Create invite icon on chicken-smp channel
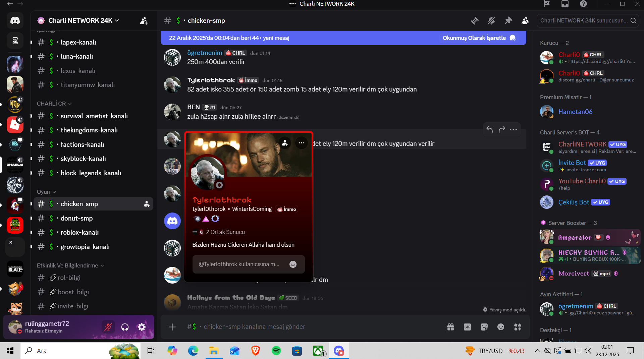The image size is (644, 359). (147, 204)
